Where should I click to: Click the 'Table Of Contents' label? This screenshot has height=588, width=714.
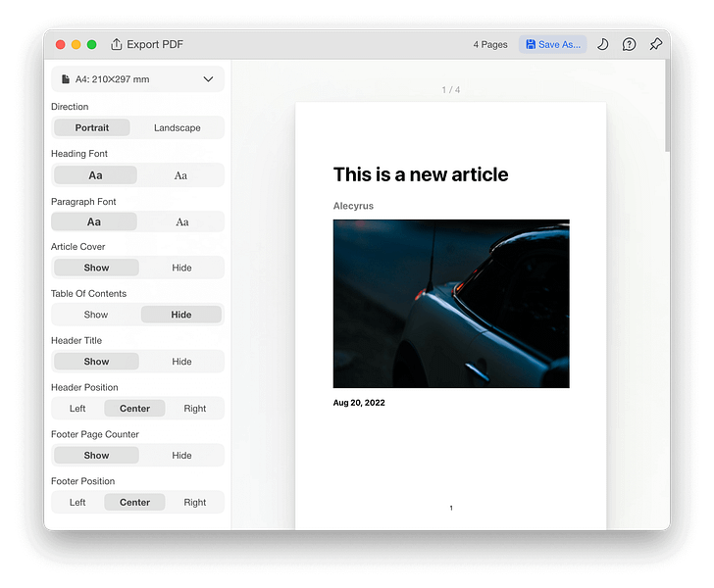point(89,294)
